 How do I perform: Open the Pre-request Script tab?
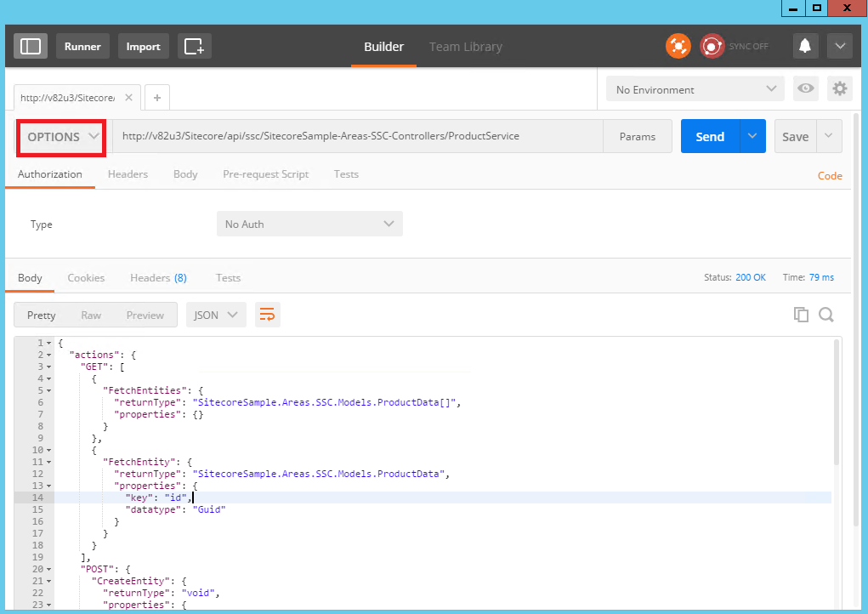coord(266,173)
